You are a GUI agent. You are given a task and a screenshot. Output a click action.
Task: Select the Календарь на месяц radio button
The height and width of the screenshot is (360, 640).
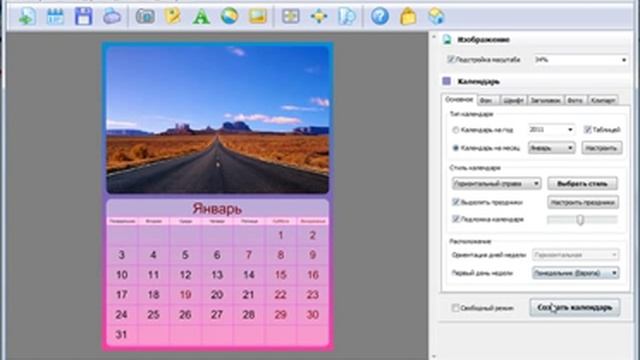click(456, 148)
